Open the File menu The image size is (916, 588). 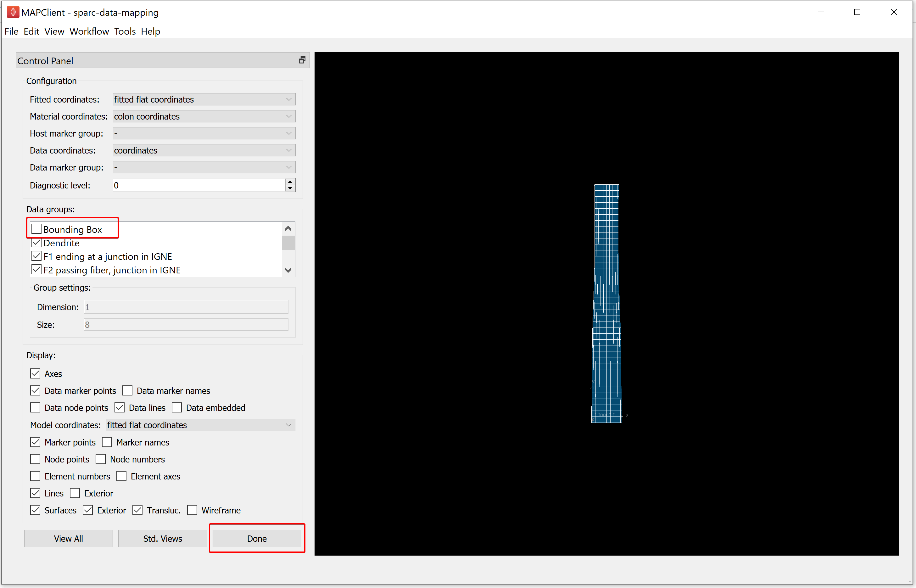(x=11, y=31)
